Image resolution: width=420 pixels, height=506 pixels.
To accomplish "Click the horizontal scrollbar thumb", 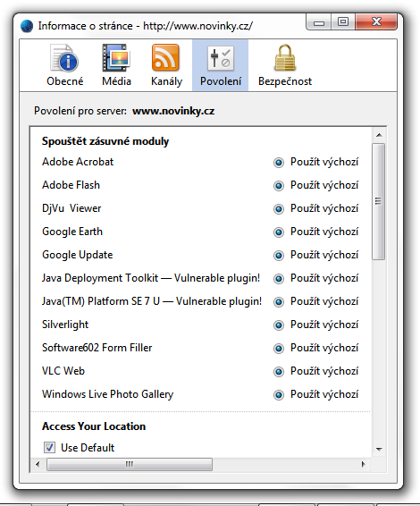I will pos(130,464).
